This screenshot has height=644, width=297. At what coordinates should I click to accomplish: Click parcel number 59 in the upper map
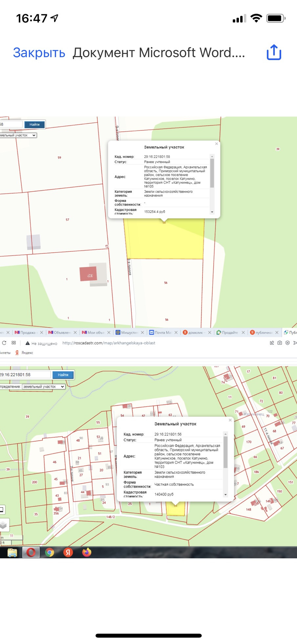tap(59, 158)
